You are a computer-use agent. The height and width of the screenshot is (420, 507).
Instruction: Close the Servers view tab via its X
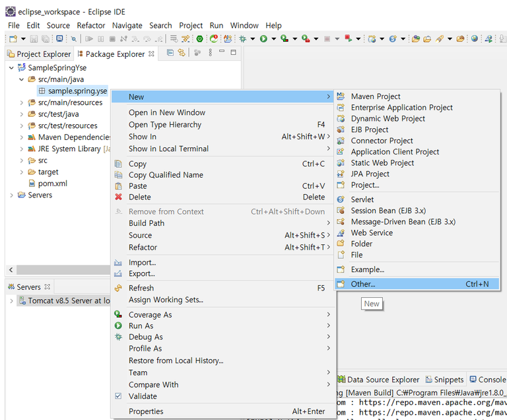[48, 287]
